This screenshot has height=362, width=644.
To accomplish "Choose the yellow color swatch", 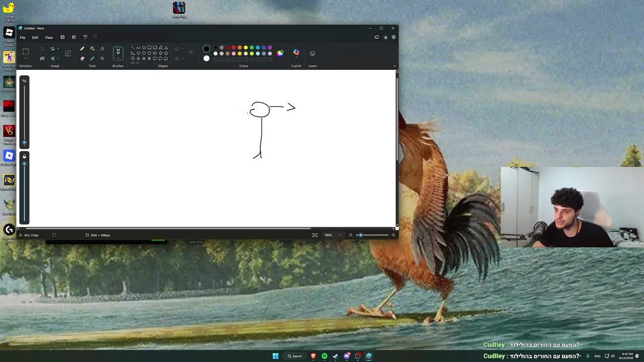I will [246, 48].
